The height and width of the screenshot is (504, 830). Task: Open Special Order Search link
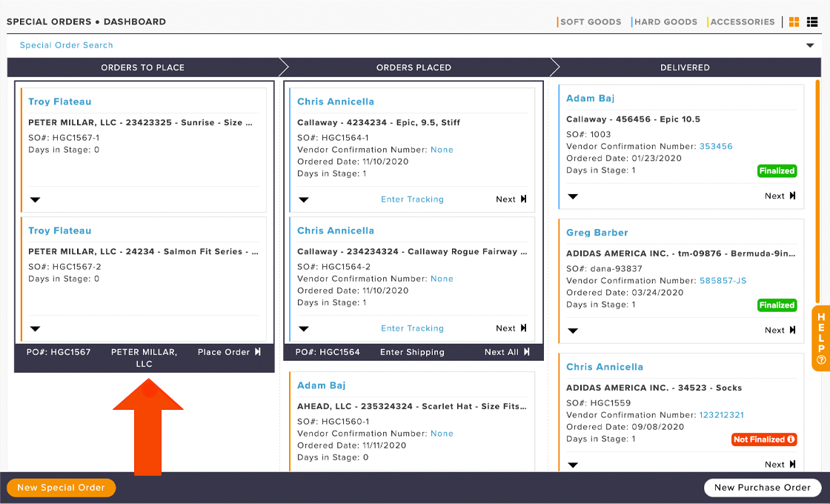click(x=66, y=45)
